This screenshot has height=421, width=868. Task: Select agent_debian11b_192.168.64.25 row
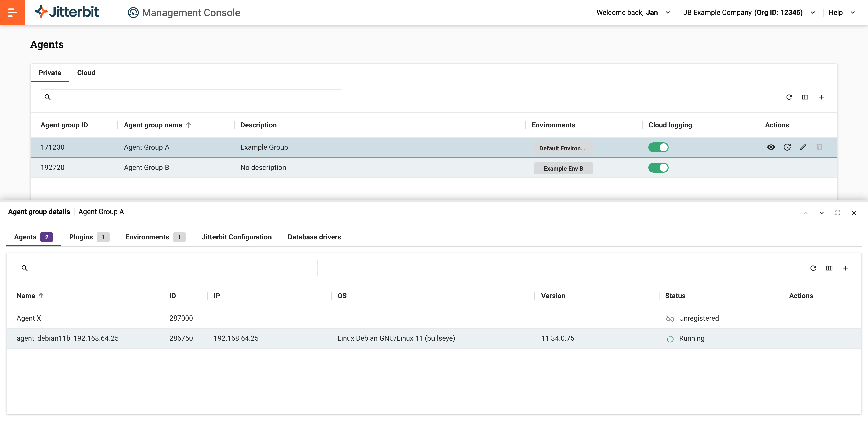coord(434,338)
